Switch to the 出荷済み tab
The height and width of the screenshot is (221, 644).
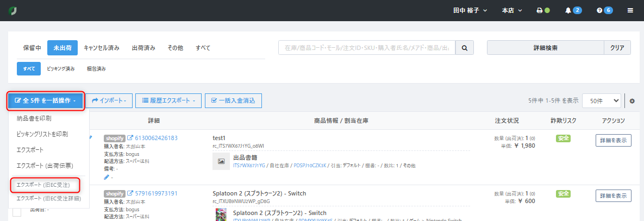click(x=144, y=48)
